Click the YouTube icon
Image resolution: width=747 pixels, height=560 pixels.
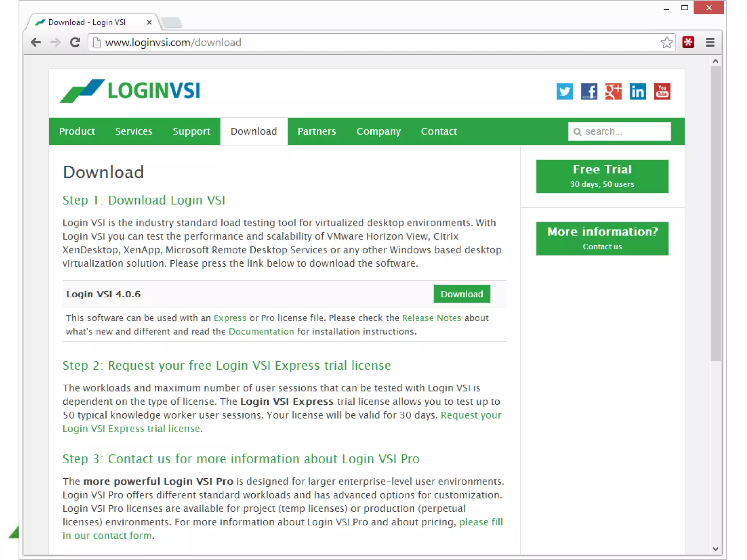click(x=662, y=92)
